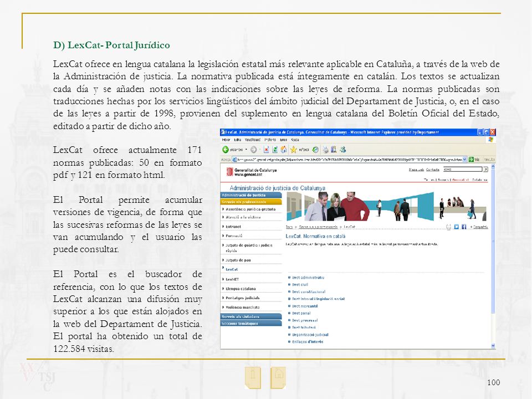Open Dret laboral i legislació social link
The height and width of the screenshot is (399, 532).
(318, 299)
